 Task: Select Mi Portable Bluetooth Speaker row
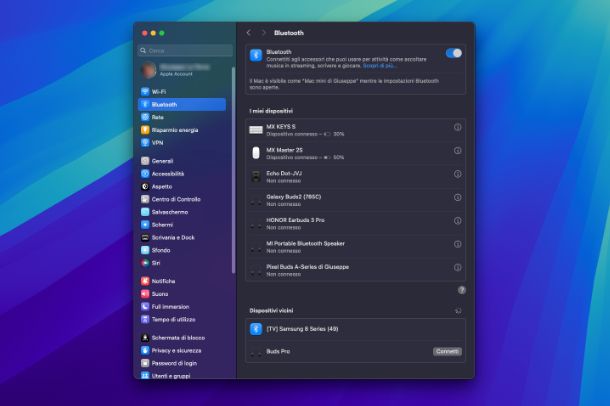(355, 247)
